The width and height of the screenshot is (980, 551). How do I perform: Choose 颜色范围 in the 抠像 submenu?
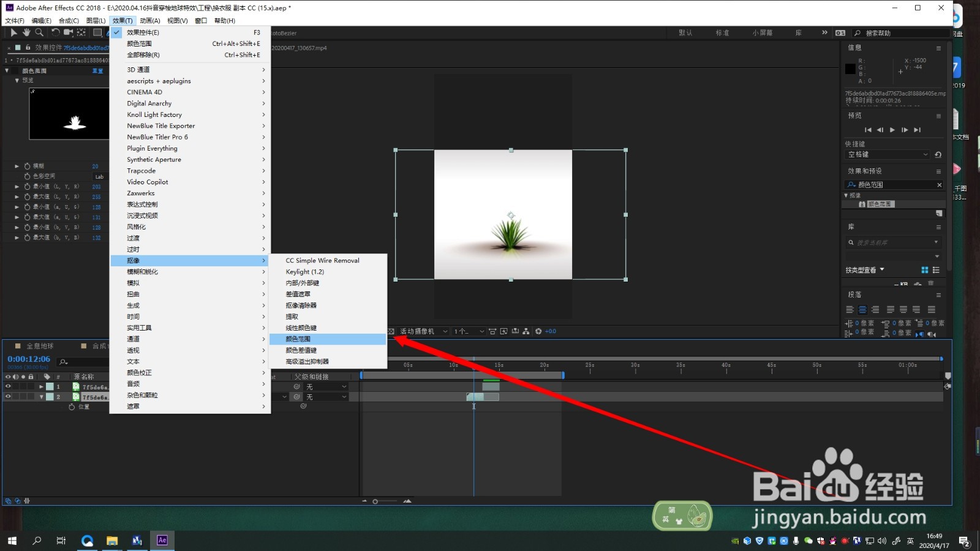tap(328, 339)
